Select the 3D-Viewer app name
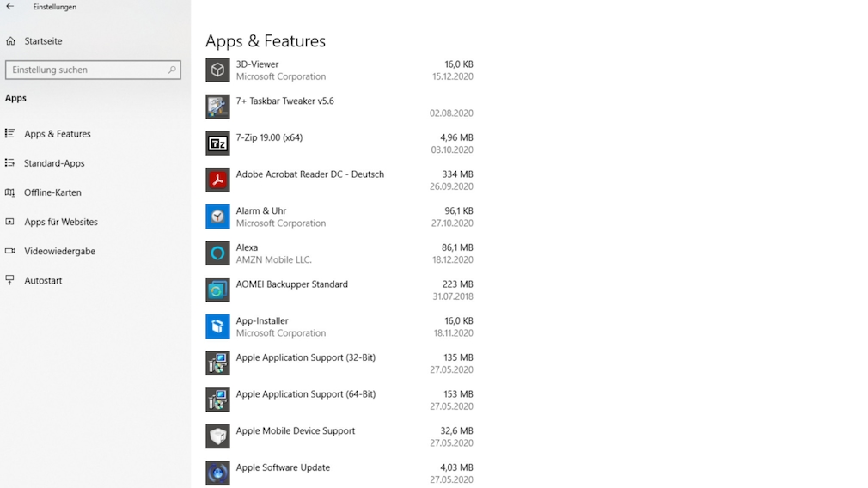 pyautogui.click(x=258, y=64)
